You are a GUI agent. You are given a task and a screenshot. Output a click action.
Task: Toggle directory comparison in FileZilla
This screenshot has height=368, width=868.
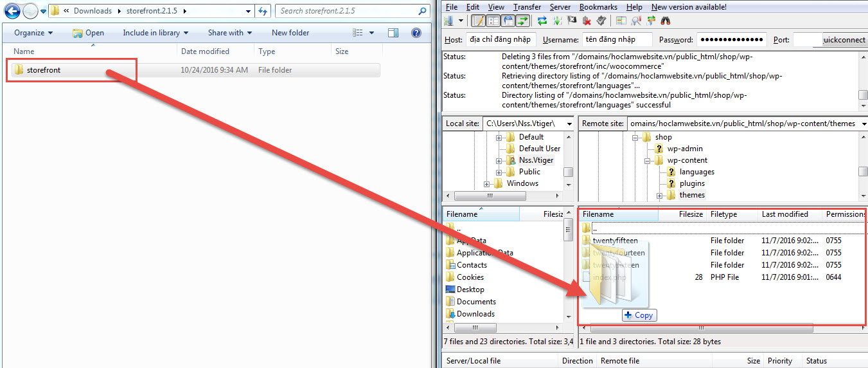pos(636,21)
